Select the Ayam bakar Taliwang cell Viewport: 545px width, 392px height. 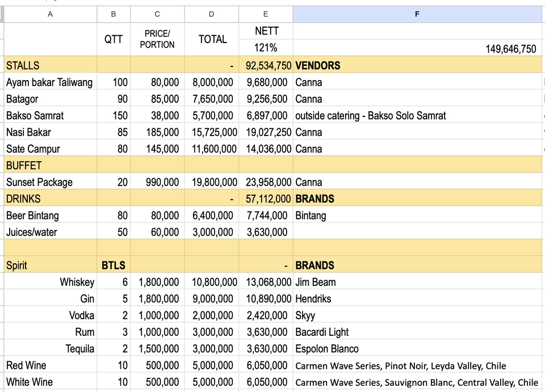coord(50,81)
